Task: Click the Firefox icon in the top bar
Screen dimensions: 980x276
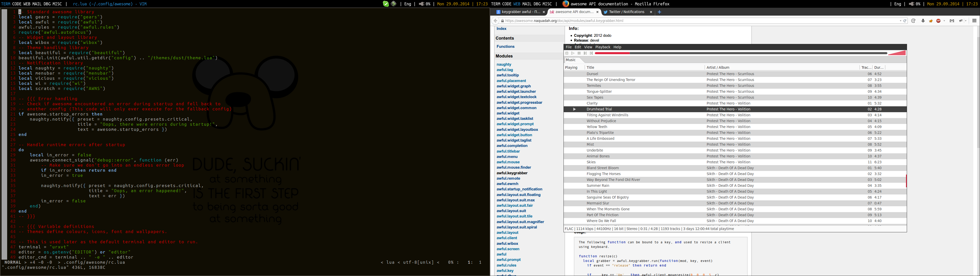Action: 566,4
